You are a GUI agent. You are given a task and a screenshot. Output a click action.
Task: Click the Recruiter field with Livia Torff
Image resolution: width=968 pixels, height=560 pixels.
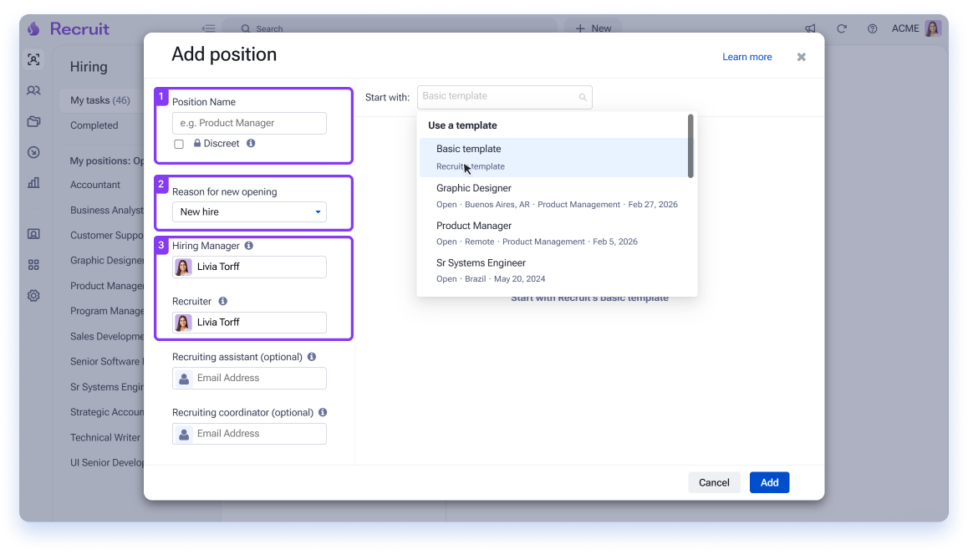click(249, 323)
